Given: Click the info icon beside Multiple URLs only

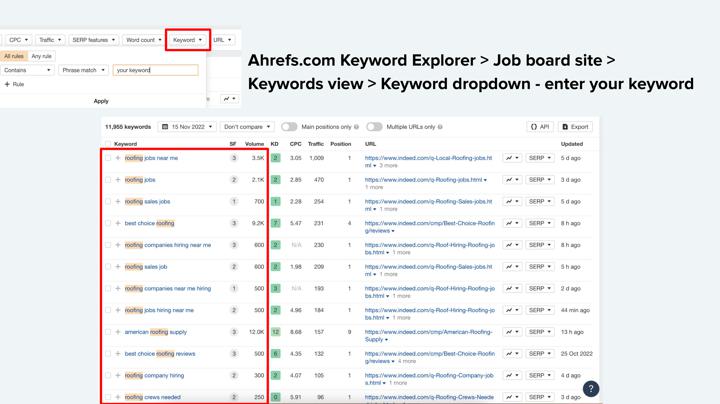Looking at the screenshot, I should coord(440,127).
